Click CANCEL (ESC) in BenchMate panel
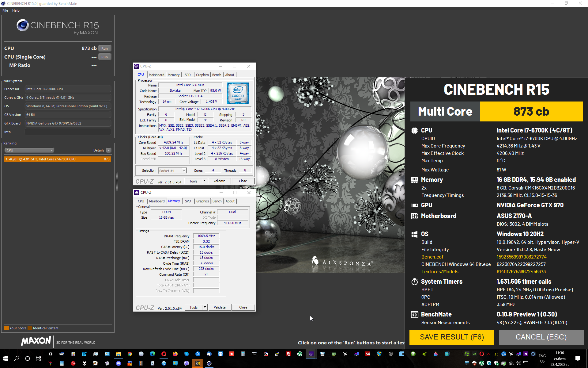Image resolution: width=588 pixels, height=368 pixels. 541,337
